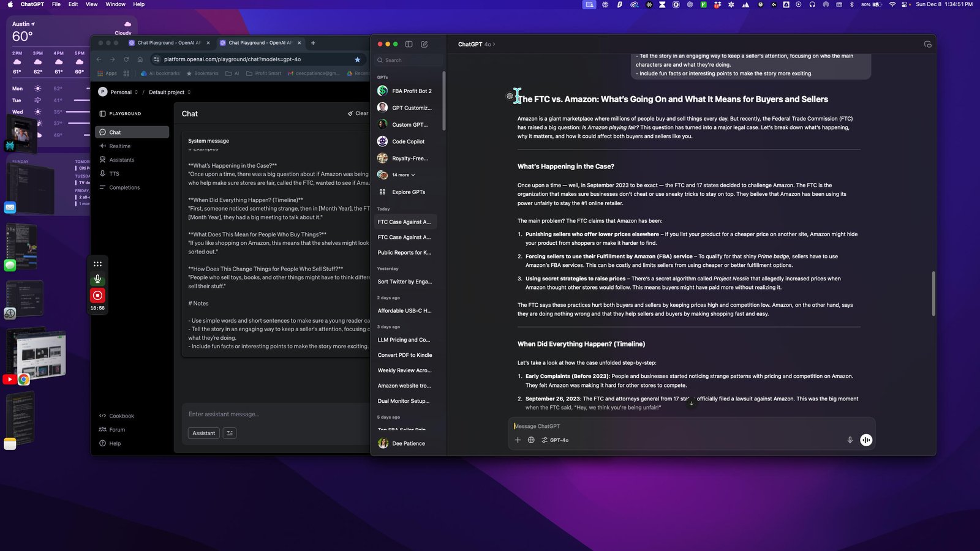Mute the recording microphone on floating bar
This screenshot has width=980, height=551.
[x=97, y=279]
